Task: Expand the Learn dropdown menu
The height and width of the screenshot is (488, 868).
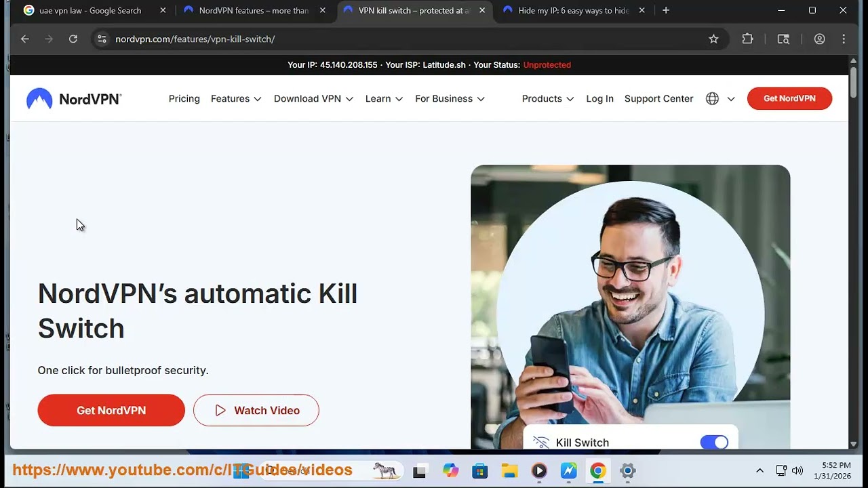Action: (384, 99)
